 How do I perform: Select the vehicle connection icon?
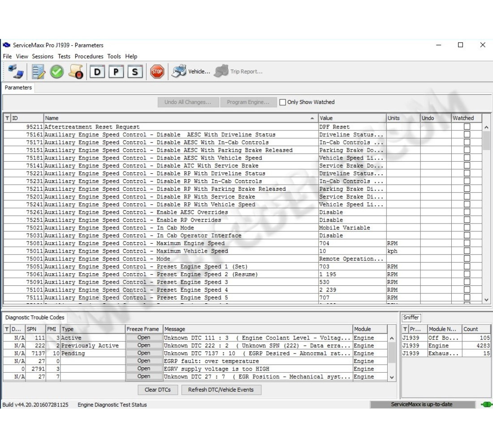[16, 70]
